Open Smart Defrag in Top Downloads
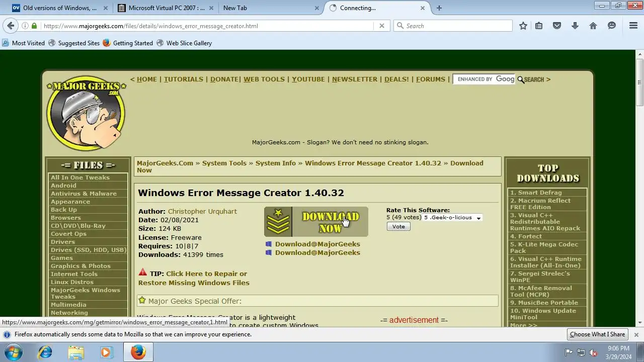Image resolution: width=644 pixels, height=362 pixels. (x=536, y=193)
